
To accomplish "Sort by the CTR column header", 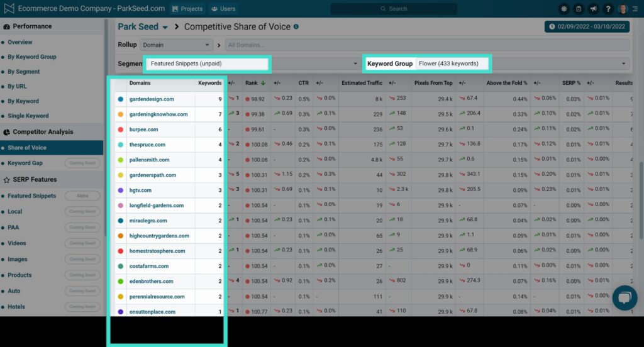I will (304, 83).
